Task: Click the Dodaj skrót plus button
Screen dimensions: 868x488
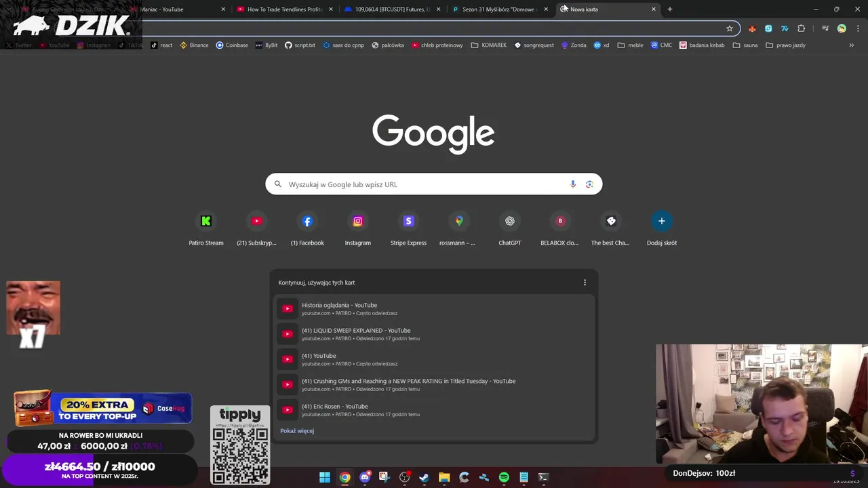Action: [x=662, y=221]
